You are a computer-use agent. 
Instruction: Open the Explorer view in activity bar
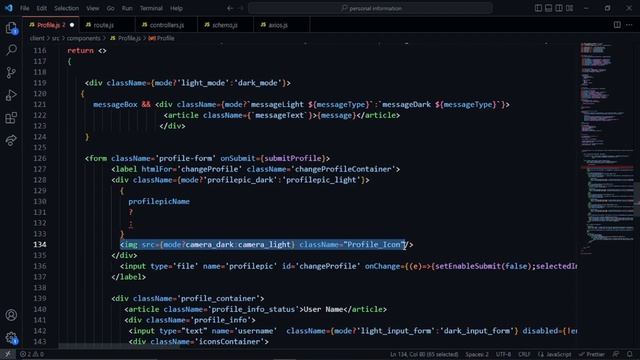point(11,28)
